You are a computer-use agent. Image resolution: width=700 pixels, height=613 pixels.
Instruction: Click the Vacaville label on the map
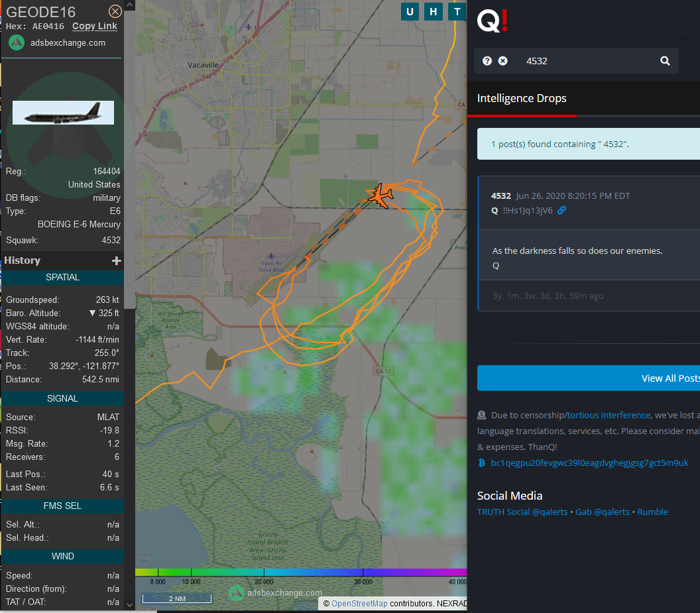(203, 65)
